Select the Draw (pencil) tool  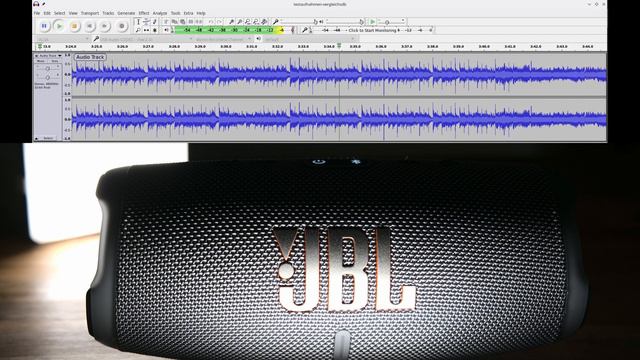(x=154, y=22)
